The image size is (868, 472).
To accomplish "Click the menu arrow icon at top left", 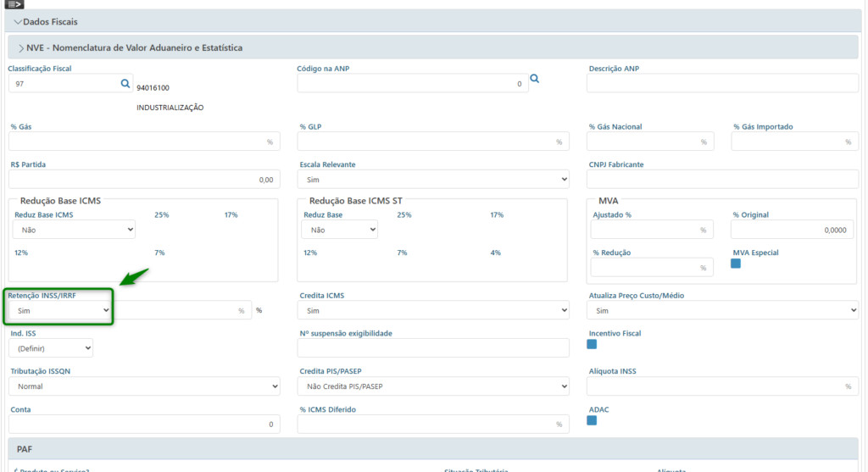I will click(x=14, y=4).
